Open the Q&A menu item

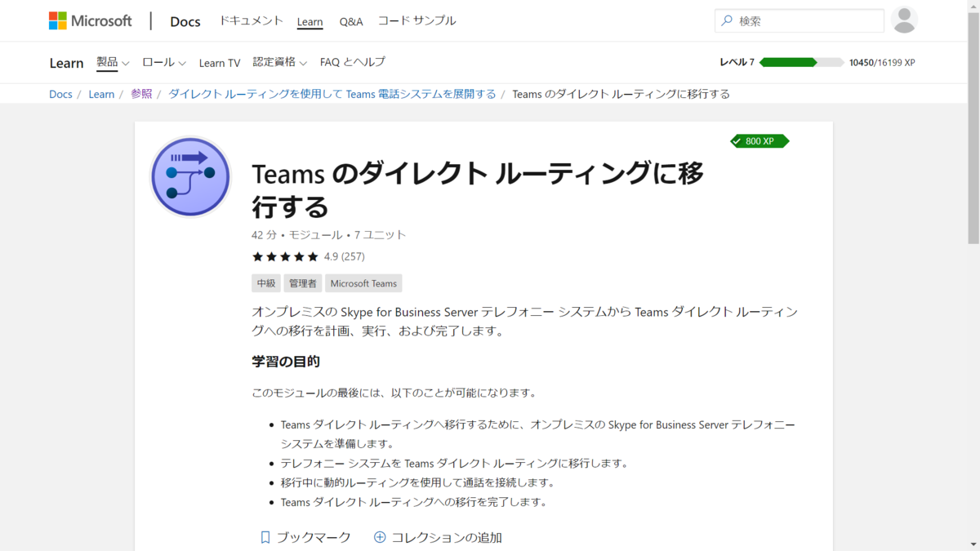click(350, 21)
